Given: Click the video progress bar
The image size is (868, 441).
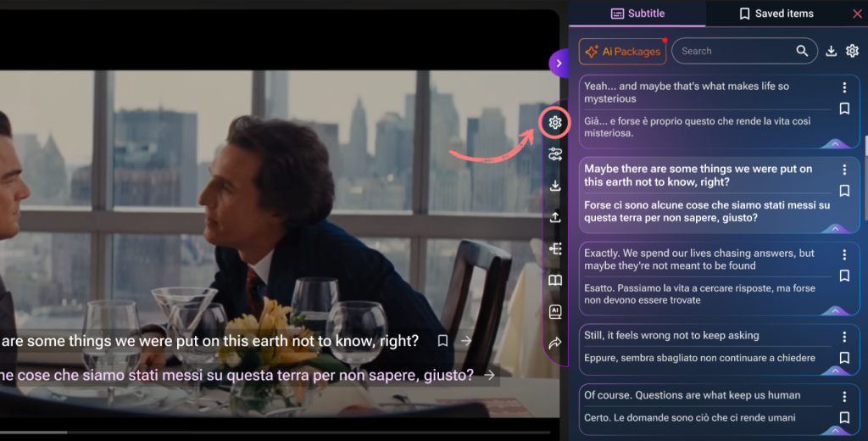Looking at the screenshot, I should (x=275, y=433).
